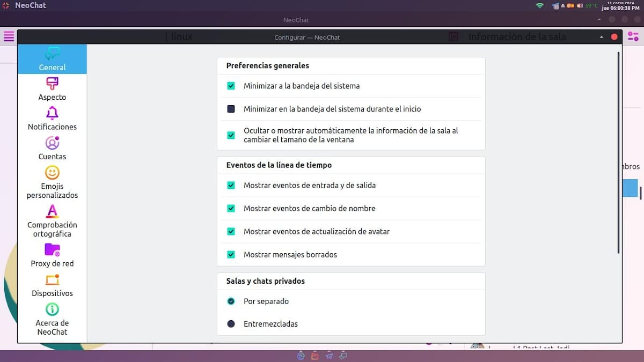Toggle Mostrar eventos de entrada y de salida
The height and width of the screenshot is (362, 644).
[231, 186]
